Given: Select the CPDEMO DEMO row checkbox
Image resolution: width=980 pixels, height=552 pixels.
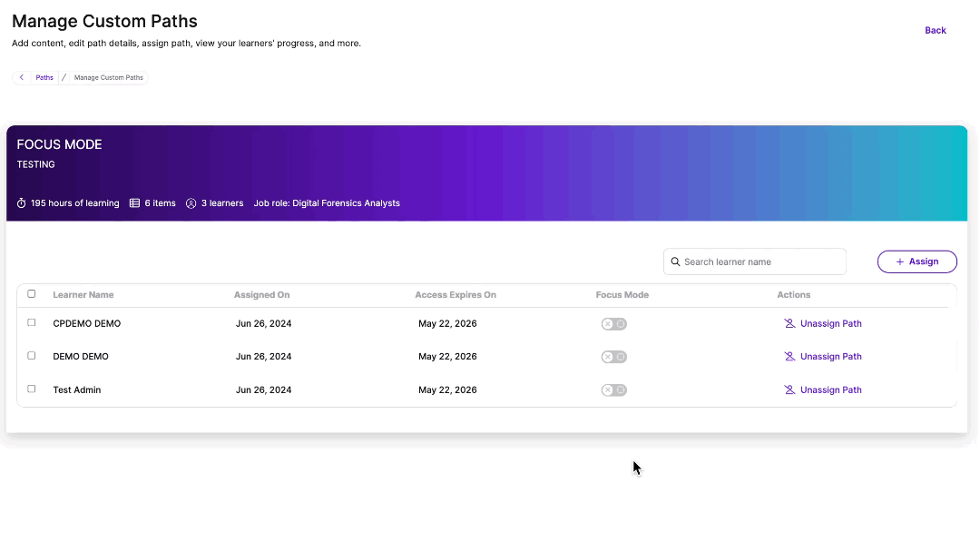Looking at the screenshot, I should click(32, 323).
